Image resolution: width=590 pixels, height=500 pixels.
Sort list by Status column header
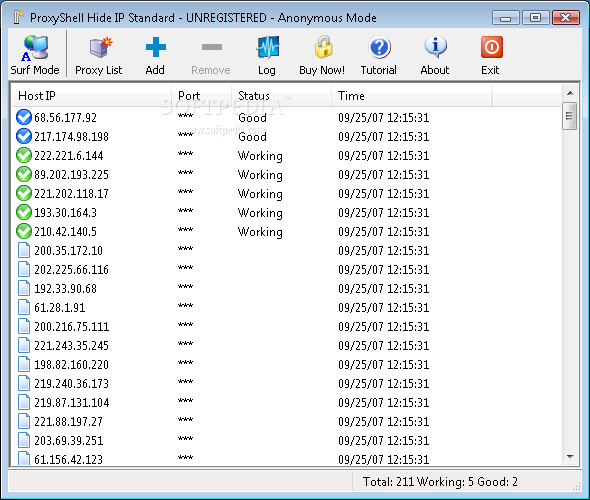(282, 96)
